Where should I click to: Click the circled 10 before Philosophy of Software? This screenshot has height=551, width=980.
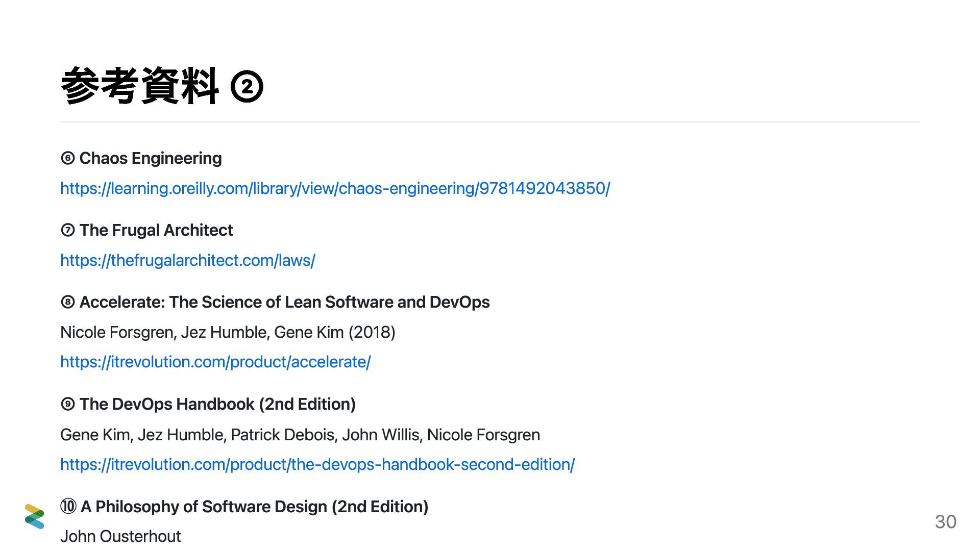(68, 507)
